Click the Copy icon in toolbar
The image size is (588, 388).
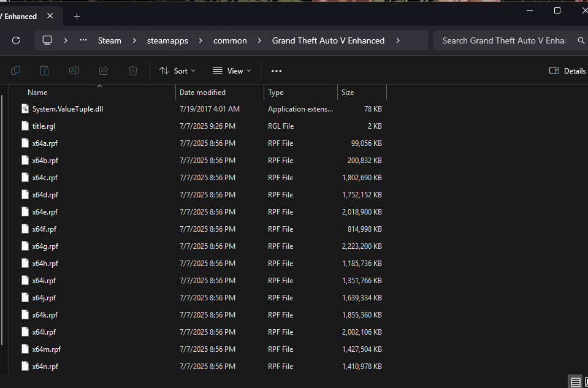15,71
